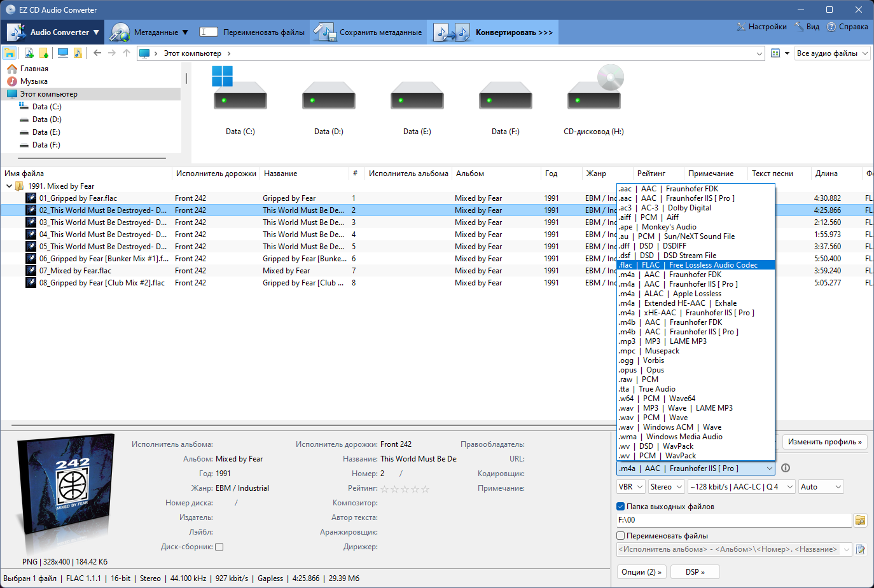This screenshot has height=588, width=874.
Task: Go back with the left arrow icon
Action: click(x=97, y=53)
